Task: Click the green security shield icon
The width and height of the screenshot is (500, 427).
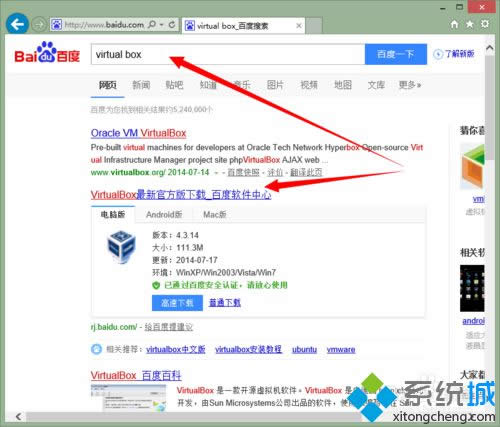Action: [156, 285]
